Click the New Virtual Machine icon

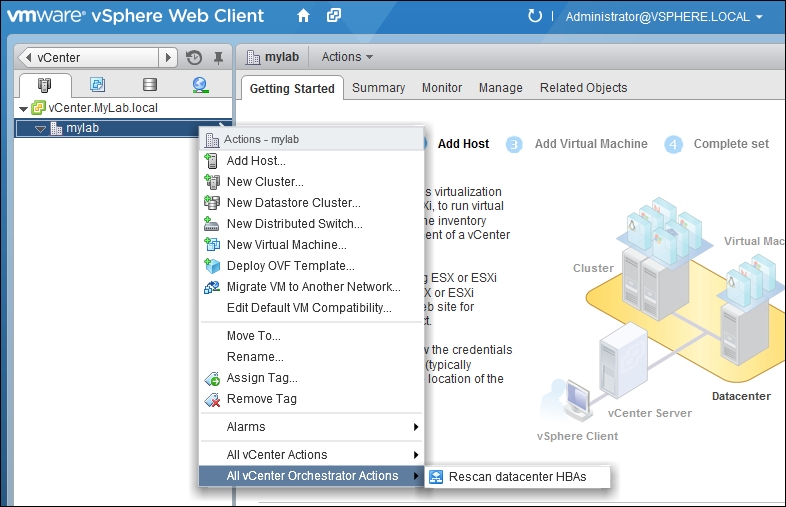(212, 245)
